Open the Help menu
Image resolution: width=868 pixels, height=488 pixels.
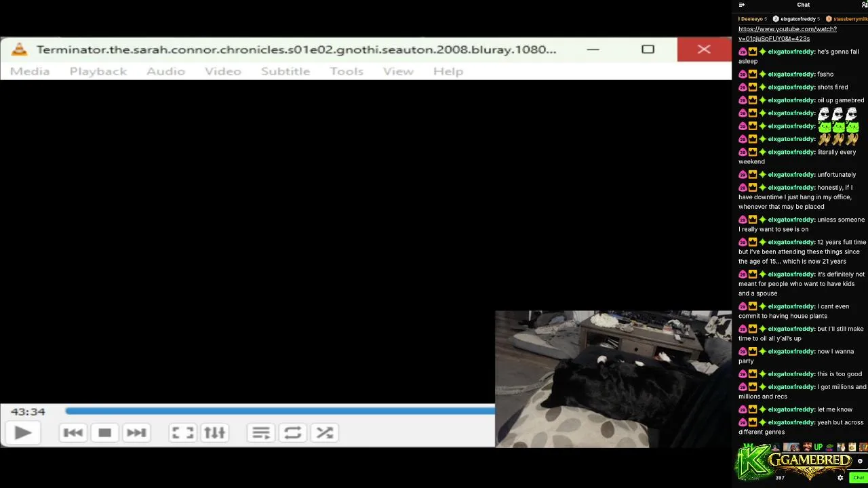click(448, 71)
